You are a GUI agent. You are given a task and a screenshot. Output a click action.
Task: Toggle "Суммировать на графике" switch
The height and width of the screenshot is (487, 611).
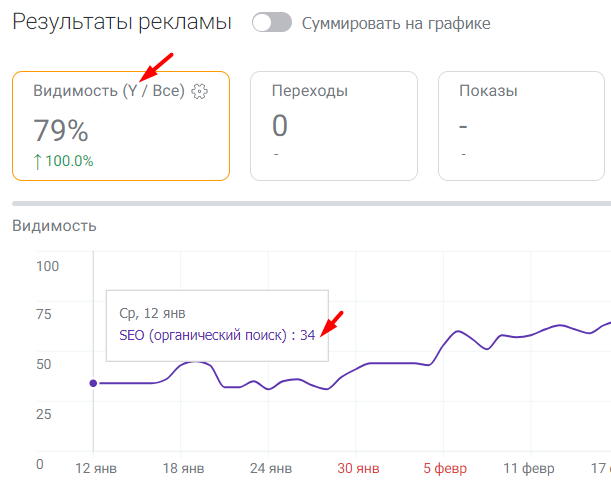point(271,22)
